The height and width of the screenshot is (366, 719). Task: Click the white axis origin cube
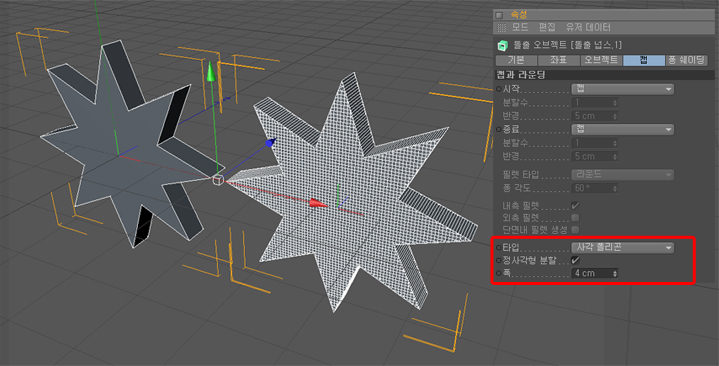pos(218,180)
